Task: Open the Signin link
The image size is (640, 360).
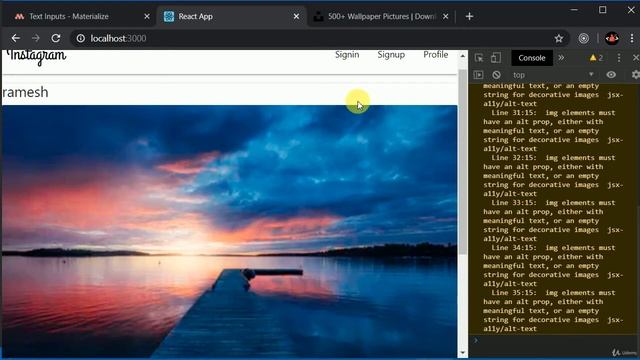Action: coord(347,55)
